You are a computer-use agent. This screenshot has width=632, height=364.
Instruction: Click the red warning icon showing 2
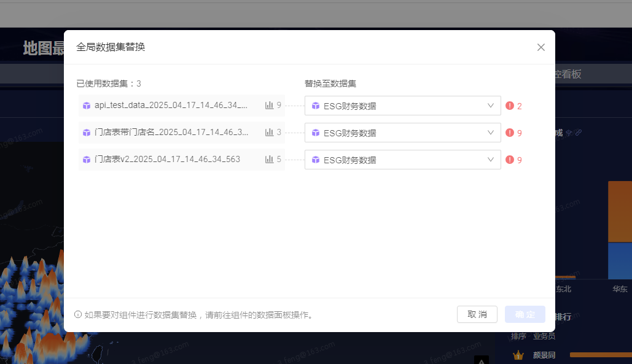pyautogui.click(x=510, y=106)
